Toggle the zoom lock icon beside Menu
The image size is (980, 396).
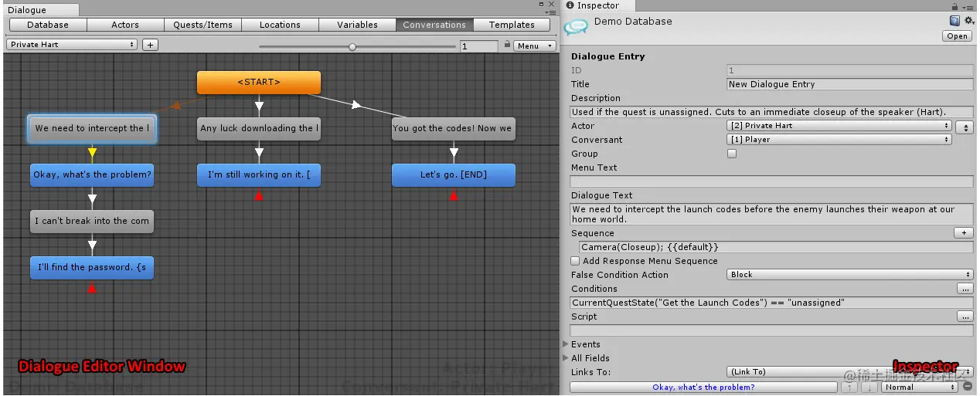[x=507, y=45]
